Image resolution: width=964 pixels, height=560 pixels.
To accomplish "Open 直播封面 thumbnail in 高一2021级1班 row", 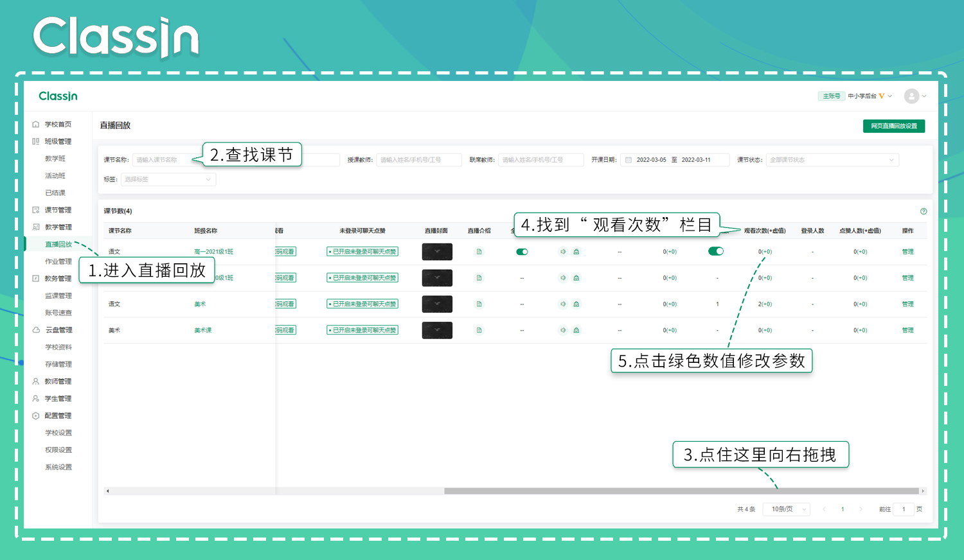I will click(437, 252).
